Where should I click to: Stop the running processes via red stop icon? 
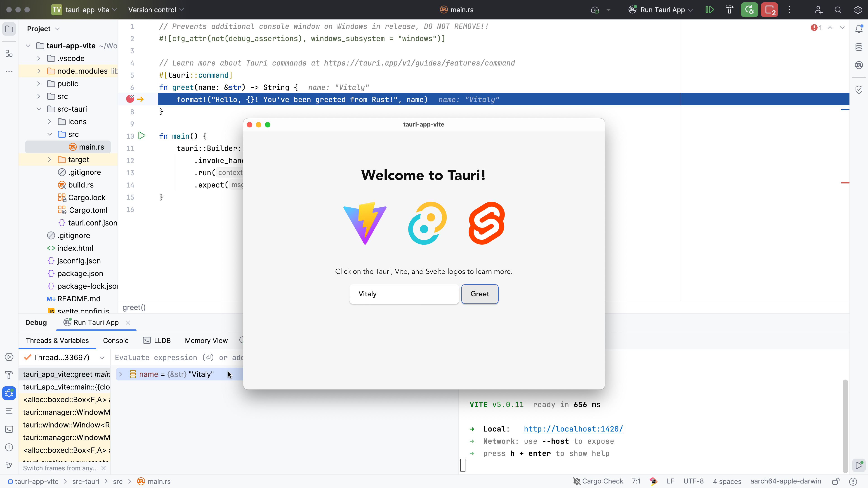(770, 10)
